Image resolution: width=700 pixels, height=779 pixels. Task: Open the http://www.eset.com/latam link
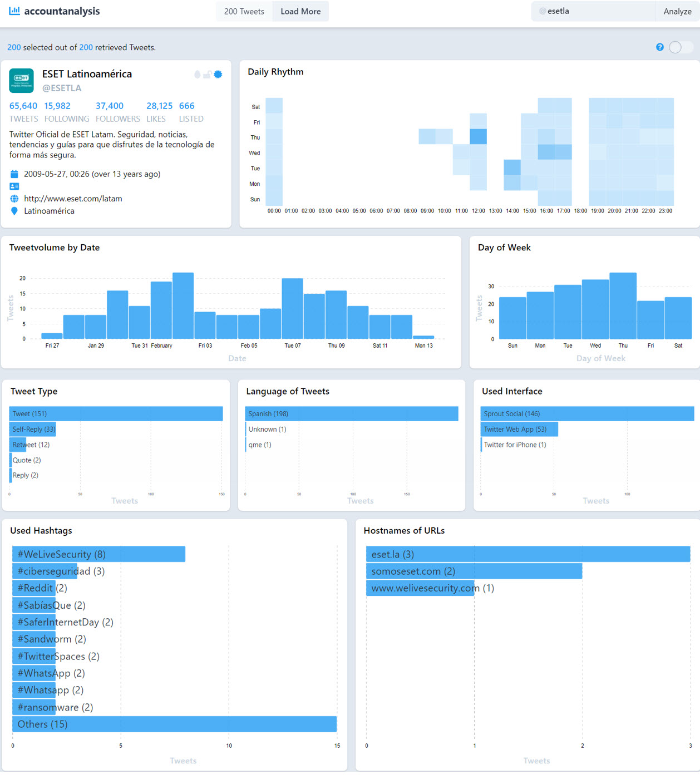73,199
